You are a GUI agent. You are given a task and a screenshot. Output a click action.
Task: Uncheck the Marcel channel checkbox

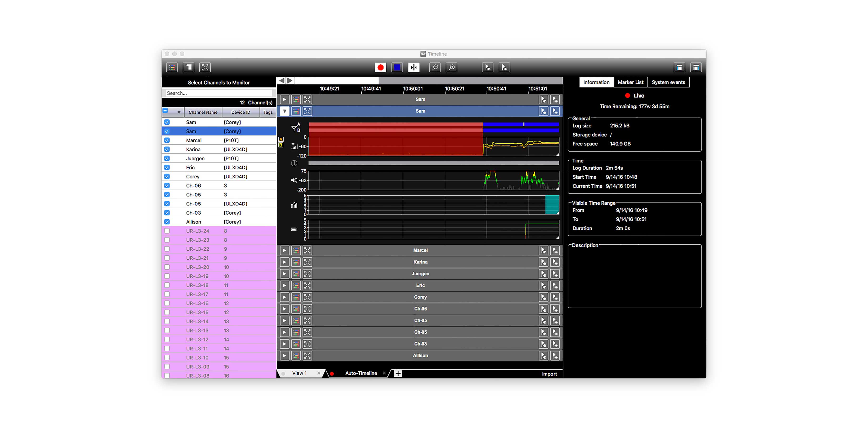pyautogui.click(x=167, y=140)
